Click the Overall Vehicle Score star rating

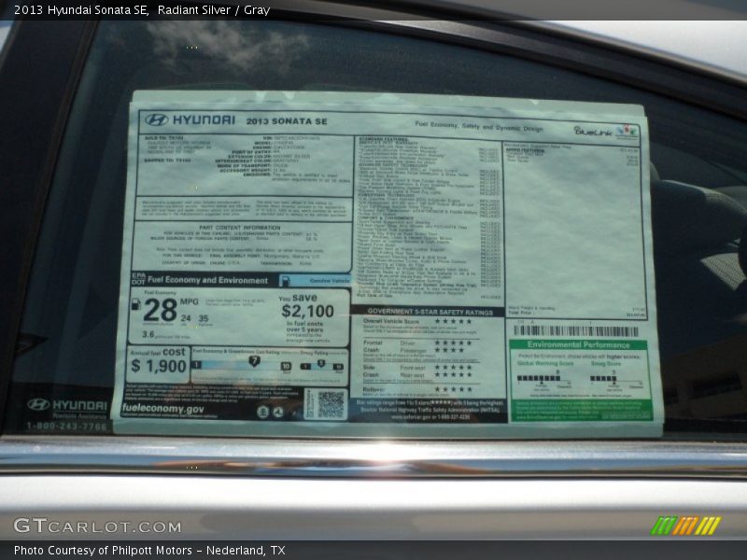pos(453,321)
